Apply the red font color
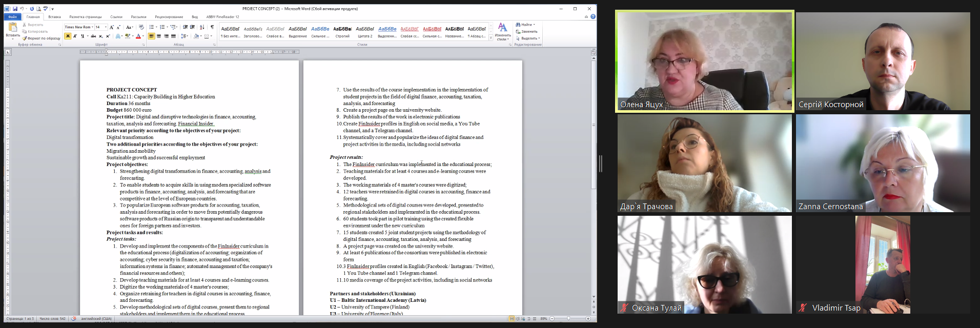Viewport: 980px width, 328px height. [138, 36]
